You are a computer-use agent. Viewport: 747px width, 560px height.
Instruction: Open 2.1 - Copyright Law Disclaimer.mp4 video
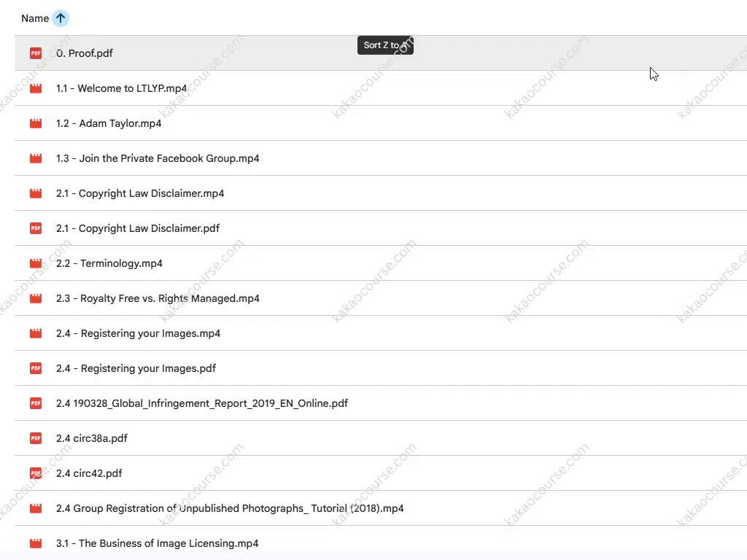coord(140,193)
